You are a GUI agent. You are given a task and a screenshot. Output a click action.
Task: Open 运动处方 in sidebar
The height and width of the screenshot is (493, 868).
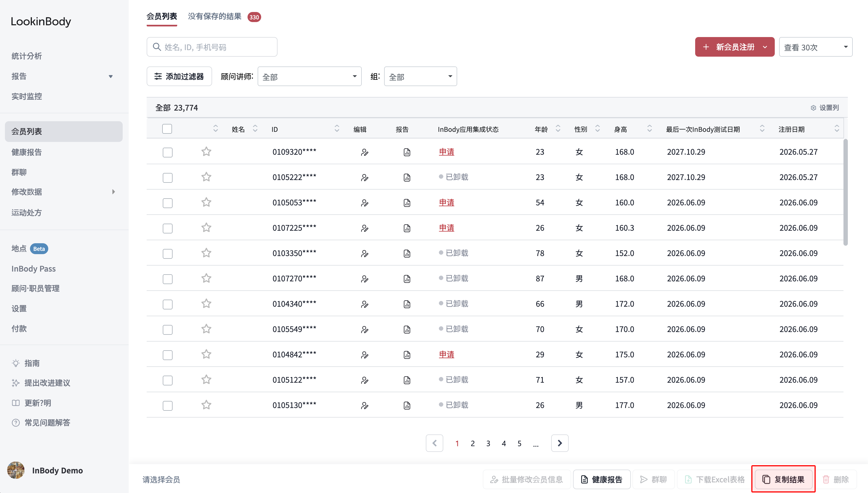pyautogui.click(x=26, y=213)
